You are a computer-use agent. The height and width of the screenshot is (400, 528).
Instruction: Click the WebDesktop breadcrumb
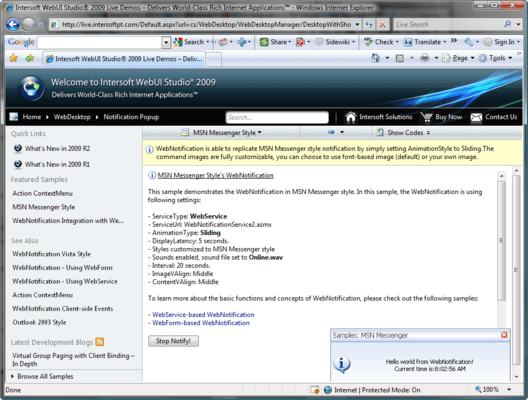pyautogui.click(x=72, y=117)
